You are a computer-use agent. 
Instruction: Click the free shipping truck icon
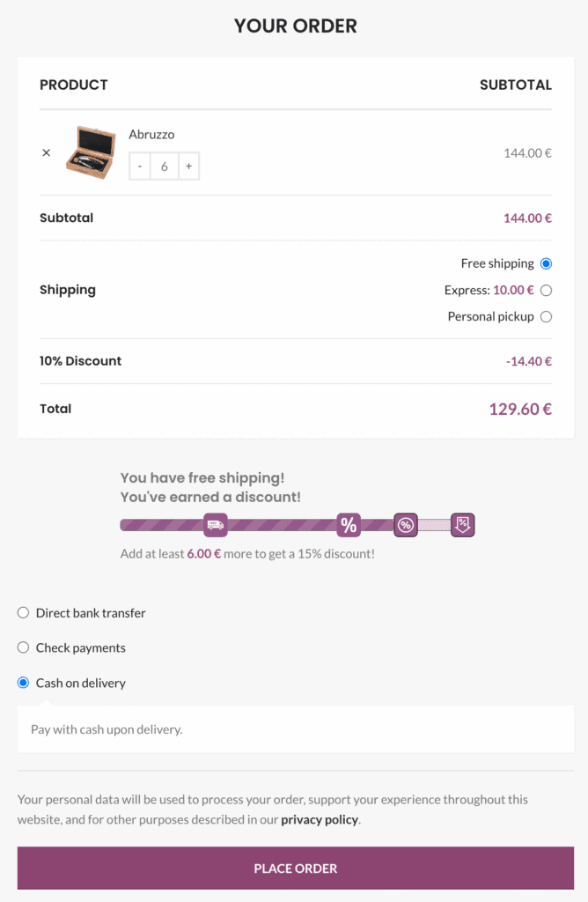pyautogui.click(x=216, y=525)
